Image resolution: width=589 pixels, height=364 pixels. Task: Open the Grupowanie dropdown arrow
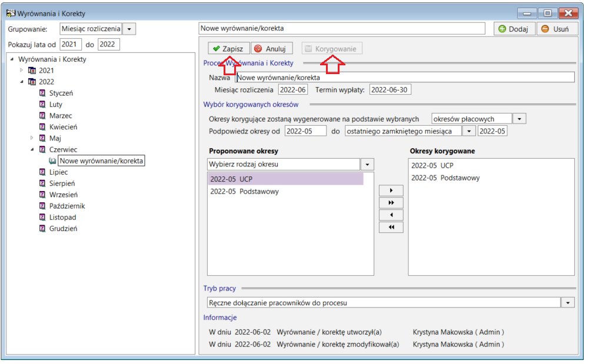tap(129, 29)
